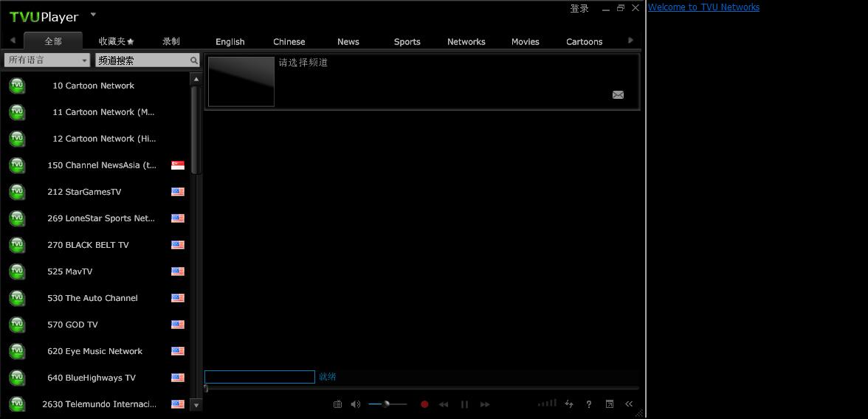Mute the volume speaker icon
The image size is (868, 419).
(356, 404)
